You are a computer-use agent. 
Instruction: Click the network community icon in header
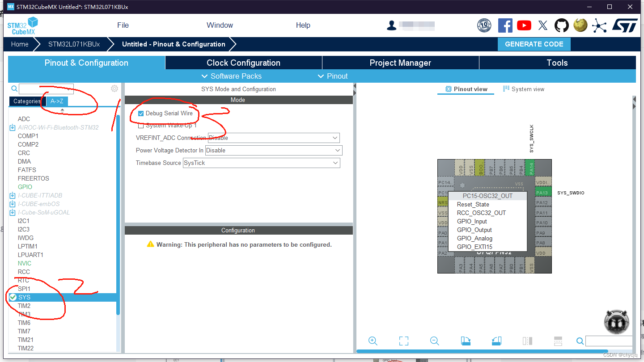click(x=599, y=25)
